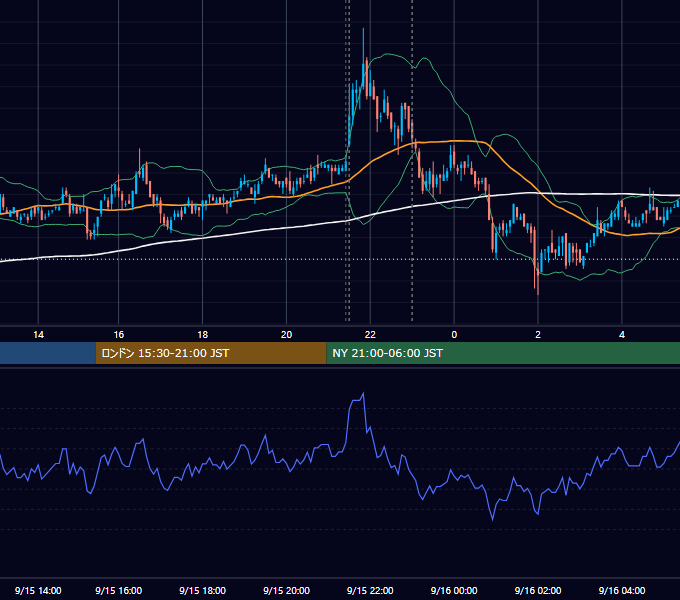
Task: Click the 9/15 14:00 date label
Action: tap(38, 590)
